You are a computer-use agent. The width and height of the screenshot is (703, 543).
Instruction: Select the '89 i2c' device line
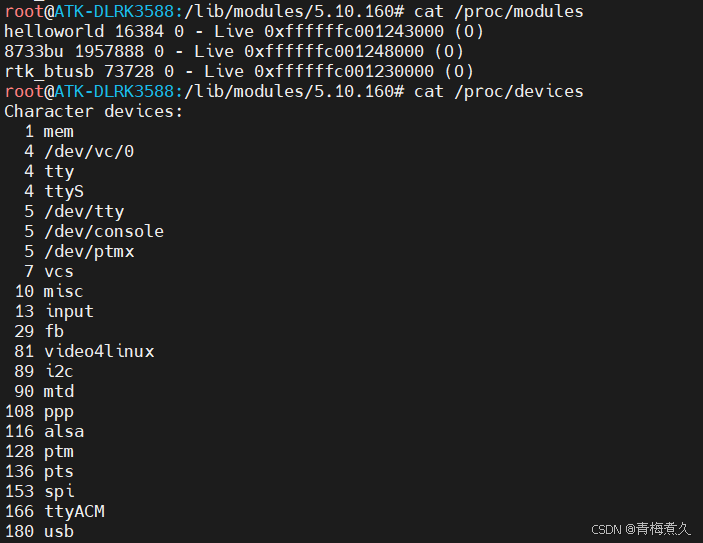point(43,371)
